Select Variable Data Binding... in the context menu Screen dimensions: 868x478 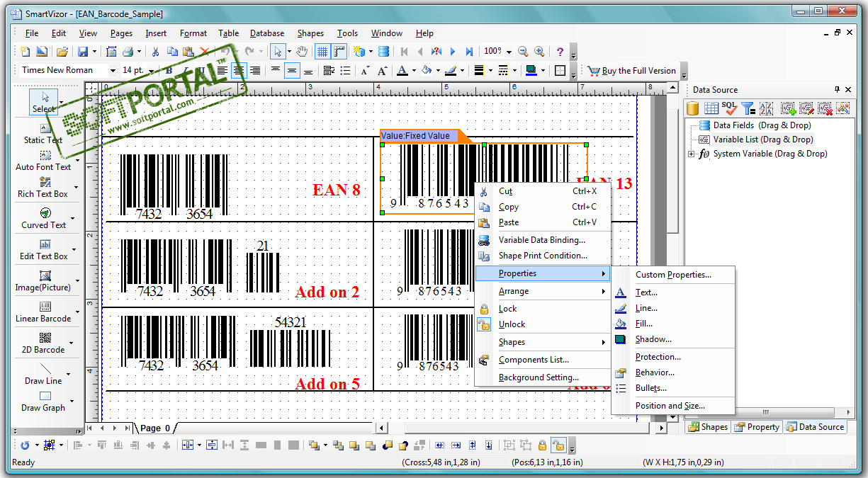[x=542, y=240]
